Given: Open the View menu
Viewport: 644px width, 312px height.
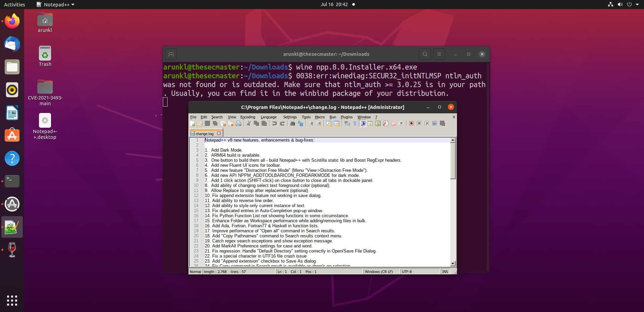Looking at the screenshot, I should tap(232, 117).
